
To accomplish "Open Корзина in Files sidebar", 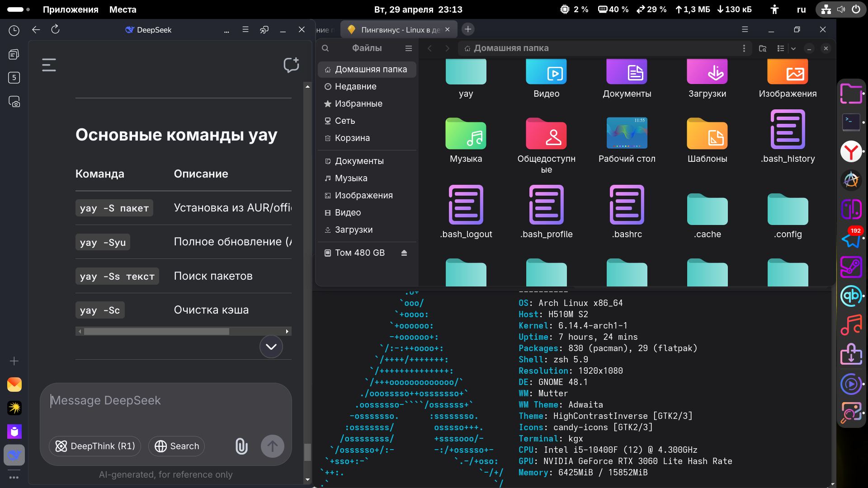I will click(x=367, y=138).
